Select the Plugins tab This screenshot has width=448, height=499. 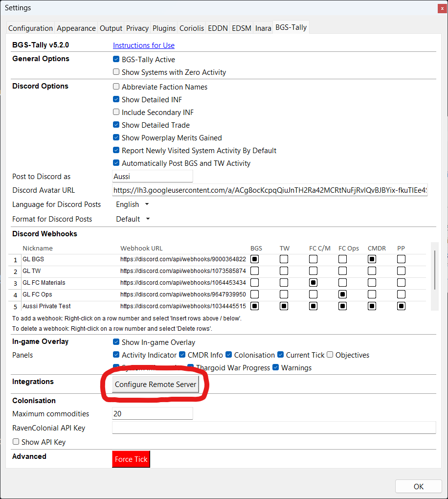[x=164, y=28]
